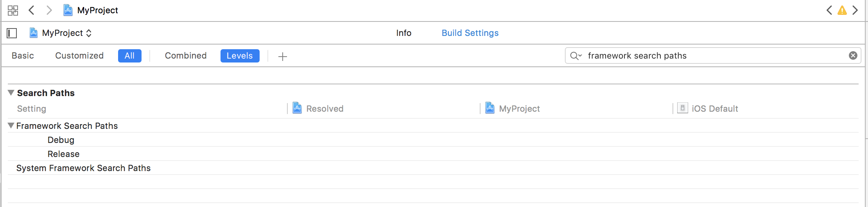Click the MyProject file icon in breadcrumb
Image resolution: width=868 pixels, height=207 pixels.
pos(68,10)
